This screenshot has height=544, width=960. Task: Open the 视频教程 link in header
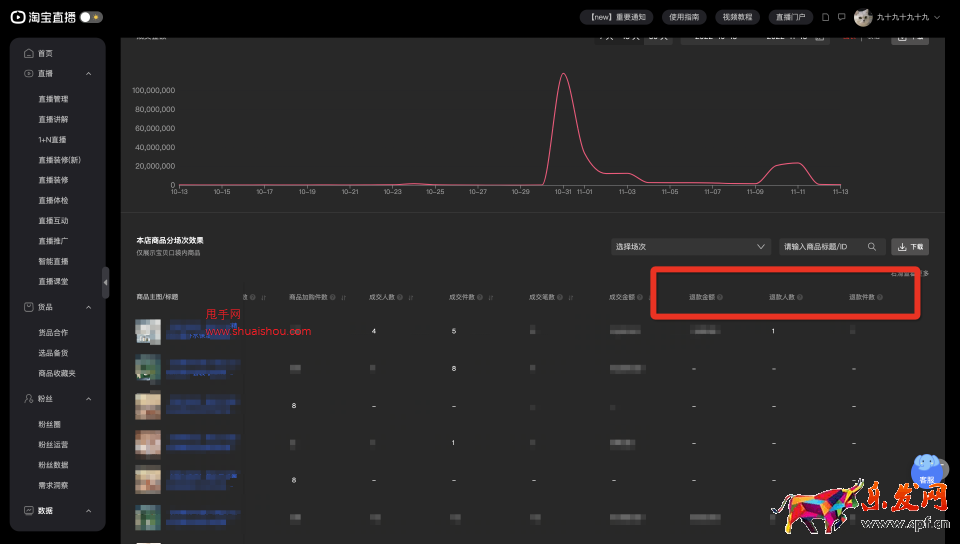(x=737, y=17)
